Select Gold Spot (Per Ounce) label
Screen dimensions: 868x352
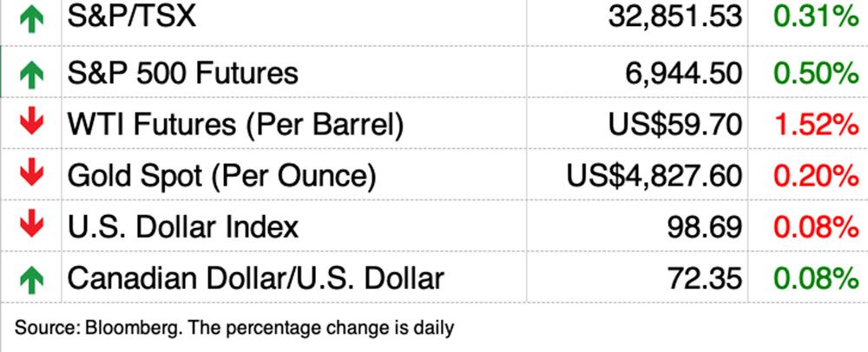222,176
